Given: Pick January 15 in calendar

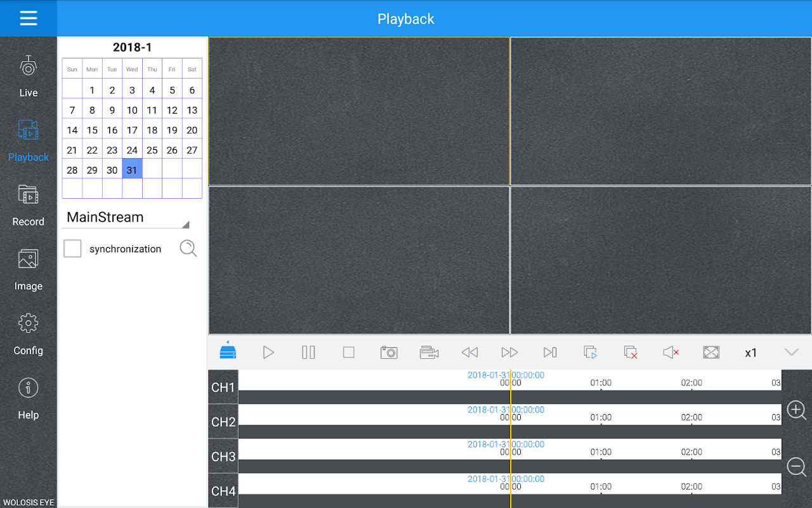Looking at the screenshot, I should (92, 130).
